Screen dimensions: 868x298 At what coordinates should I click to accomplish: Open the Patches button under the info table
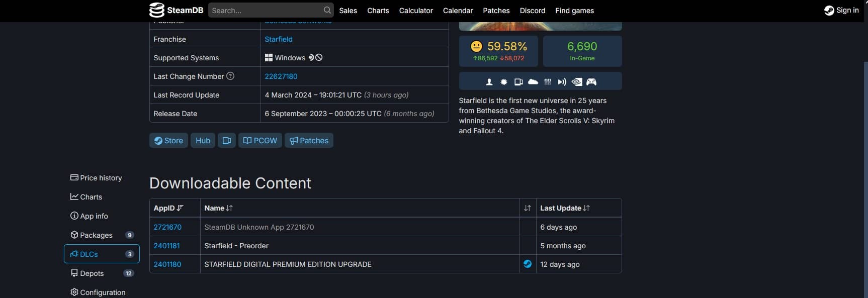point(309,140)
